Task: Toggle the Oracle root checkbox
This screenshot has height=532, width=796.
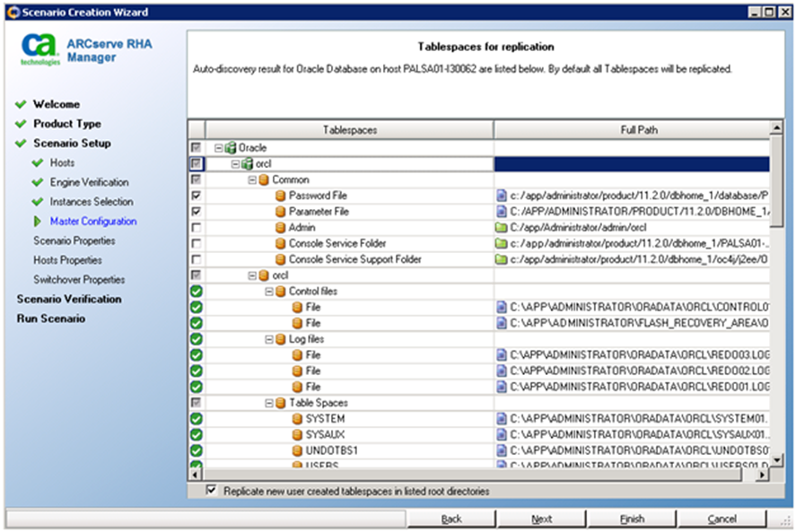Action: [x=197, y=148]
